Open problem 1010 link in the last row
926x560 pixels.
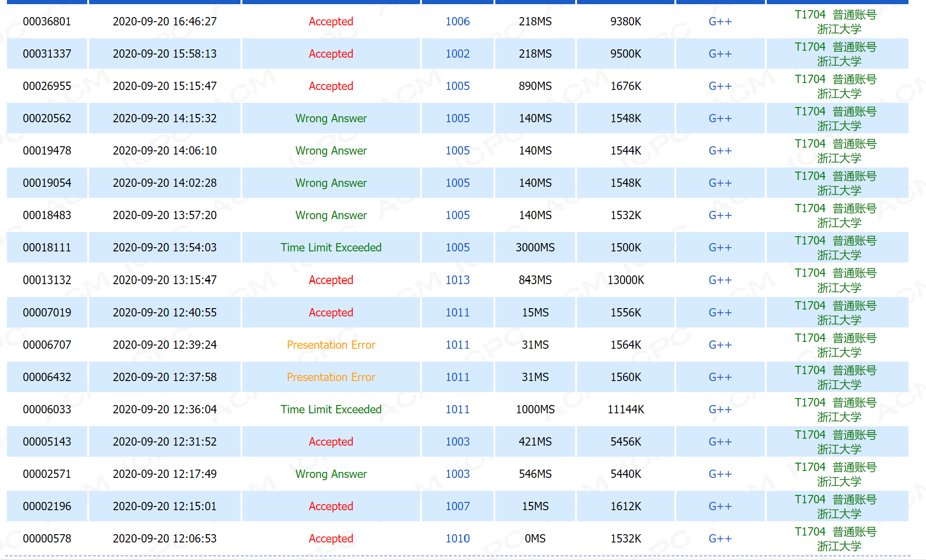(457, 538)
